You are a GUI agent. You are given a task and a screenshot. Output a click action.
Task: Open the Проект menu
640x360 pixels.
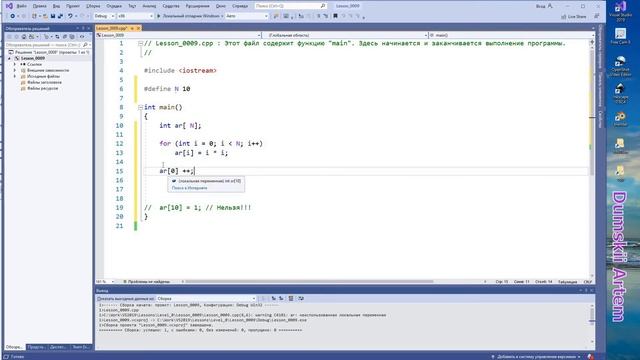(73, 6)
